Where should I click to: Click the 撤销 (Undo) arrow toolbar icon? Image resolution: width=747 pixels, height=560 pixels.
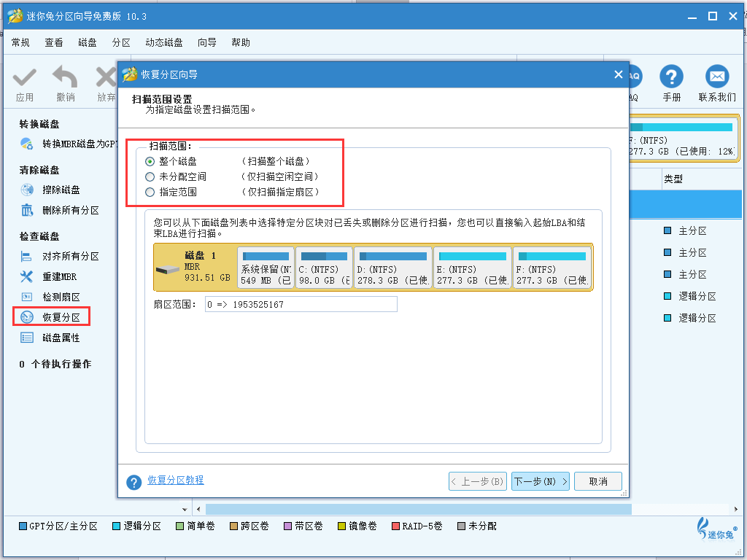coord(65,77)
